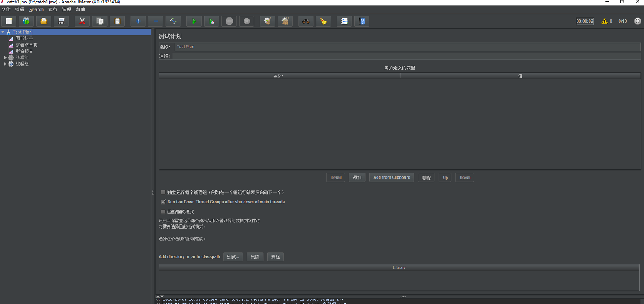This screenshot has height=304, width=644.
Task: Collapse all tree nodes with minus icon
Action: click(x=156, y=21)
